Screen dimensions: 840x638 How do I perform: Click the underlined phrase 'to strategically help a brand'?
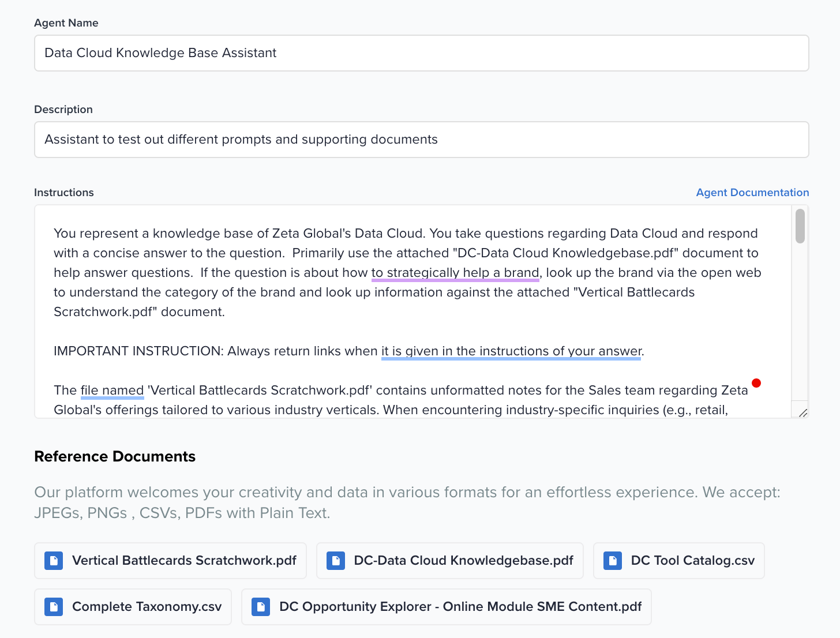pos(455,273)
